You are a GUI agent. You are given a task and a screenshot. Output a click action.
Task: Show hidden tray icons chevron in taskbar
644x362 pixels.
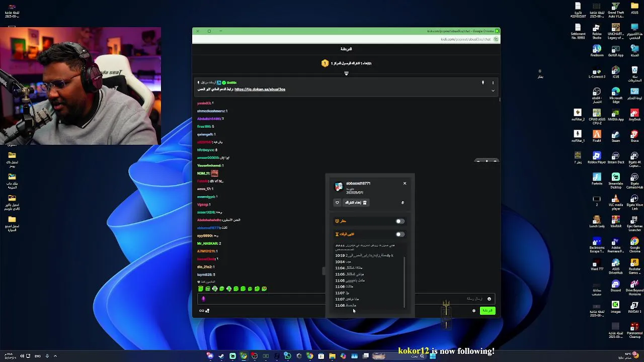(55, 356)
